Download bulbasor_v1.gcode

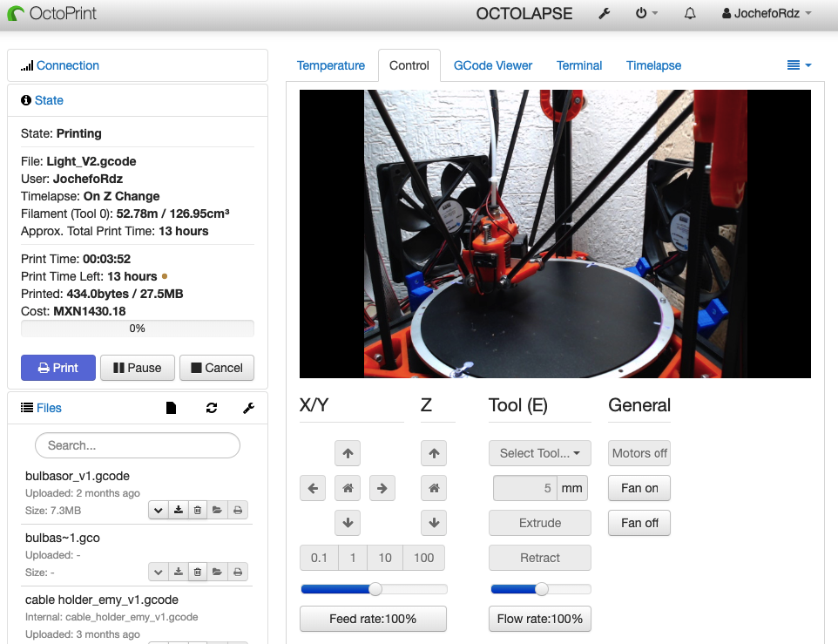(179, 511)
